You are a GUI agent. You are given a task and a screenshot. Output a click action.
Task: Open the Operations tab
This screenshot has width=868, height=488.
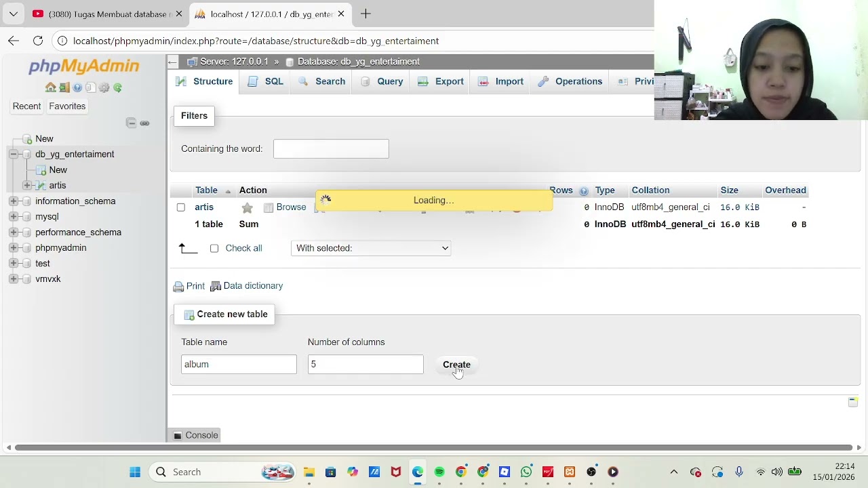[x=570, y=81]
